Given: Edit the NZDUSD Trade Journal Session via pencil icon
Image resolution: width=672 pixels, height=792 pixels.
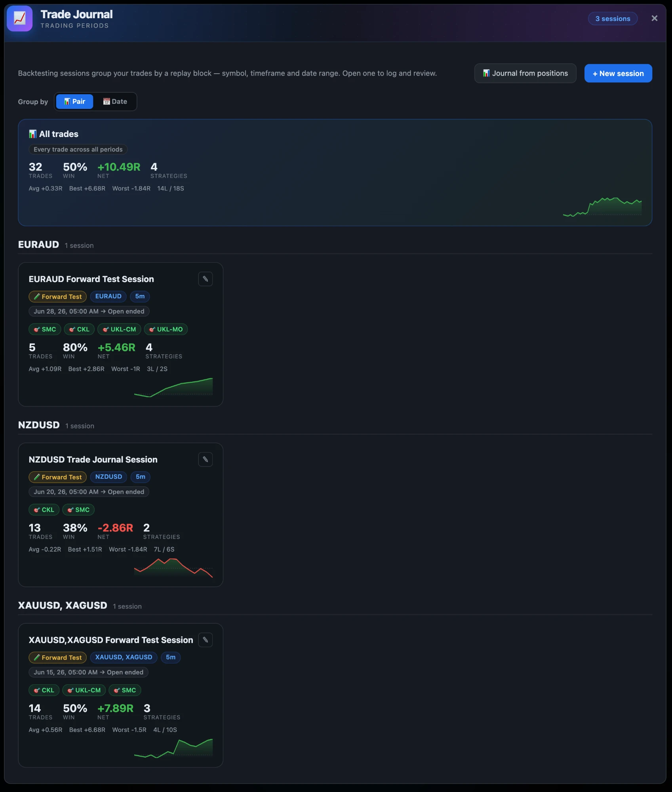Looking at the screenshot, I should click(x=205, y=459).
